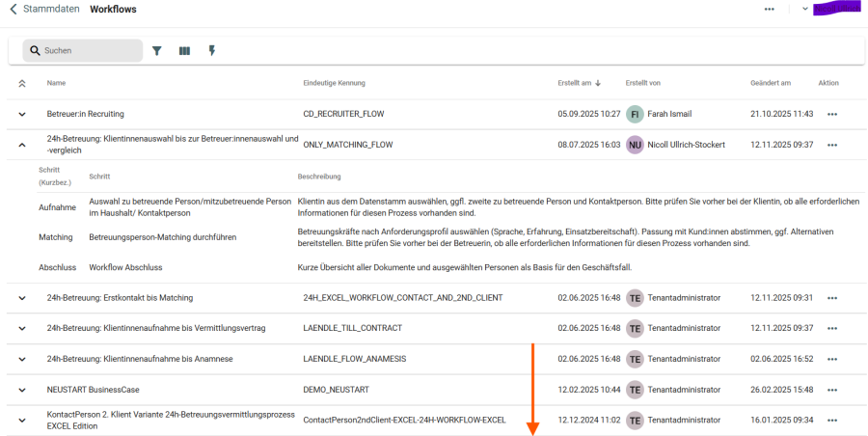Expand the NEUSTART BusinessCase row
The height and width of the screenshot is (436, 868).
[22, 390]
